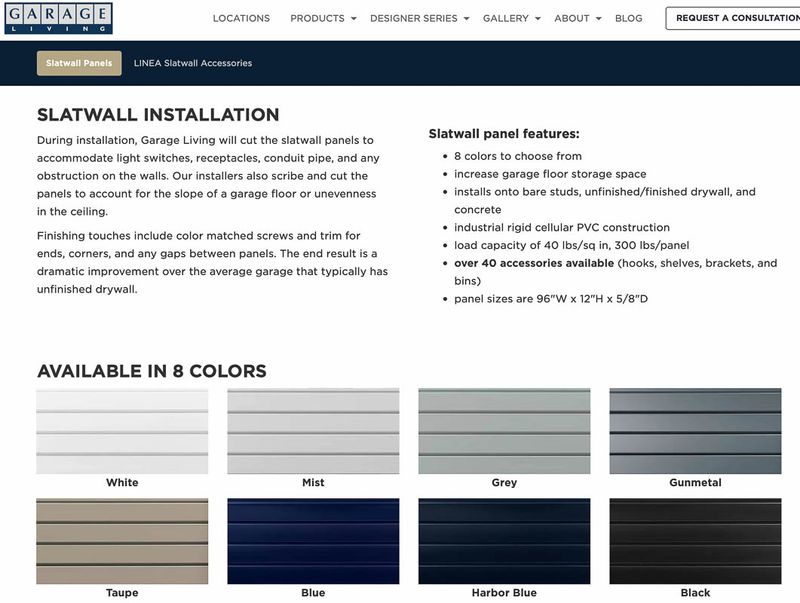Select the Gunmetal slatwall color swatch
This screenshot has height=603, width=800.
pyautogui.click(x=695, y=431)
